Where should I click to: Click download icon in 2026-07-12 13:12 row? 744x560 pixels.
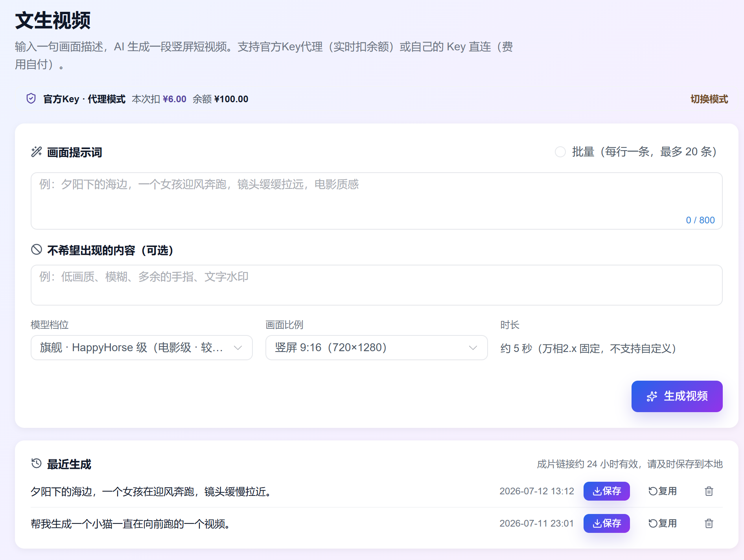597,491
